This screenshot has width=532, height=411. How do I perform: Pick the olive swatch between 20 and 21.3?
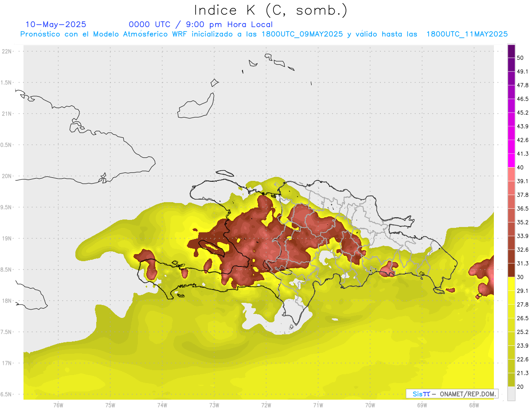point(511,380)
